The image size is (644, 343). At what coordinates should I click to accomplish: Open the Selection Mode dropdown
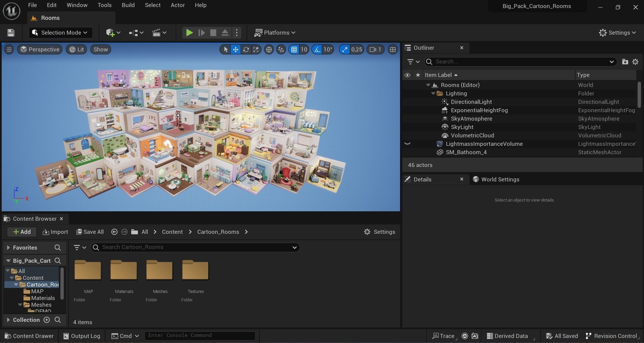click(60, 33)
